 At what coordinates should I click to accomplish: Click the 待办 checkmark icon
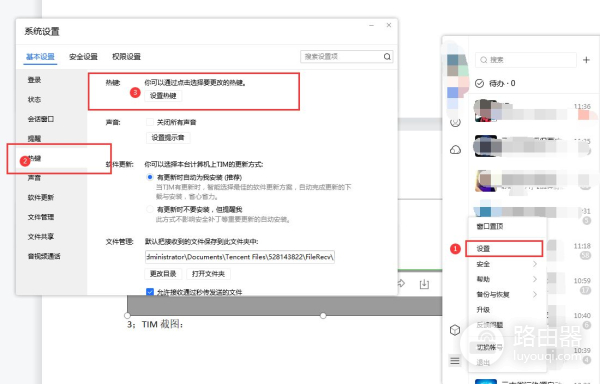[479, 83]
